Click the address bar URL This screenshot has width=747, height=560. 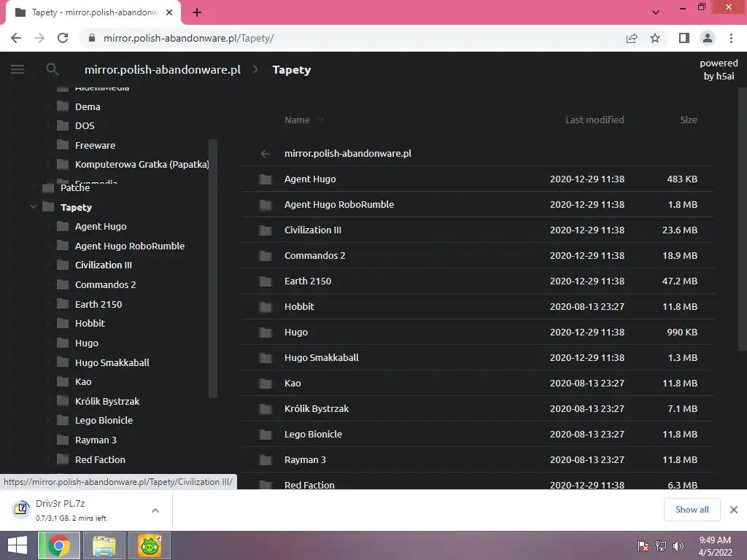coord(189,38)
